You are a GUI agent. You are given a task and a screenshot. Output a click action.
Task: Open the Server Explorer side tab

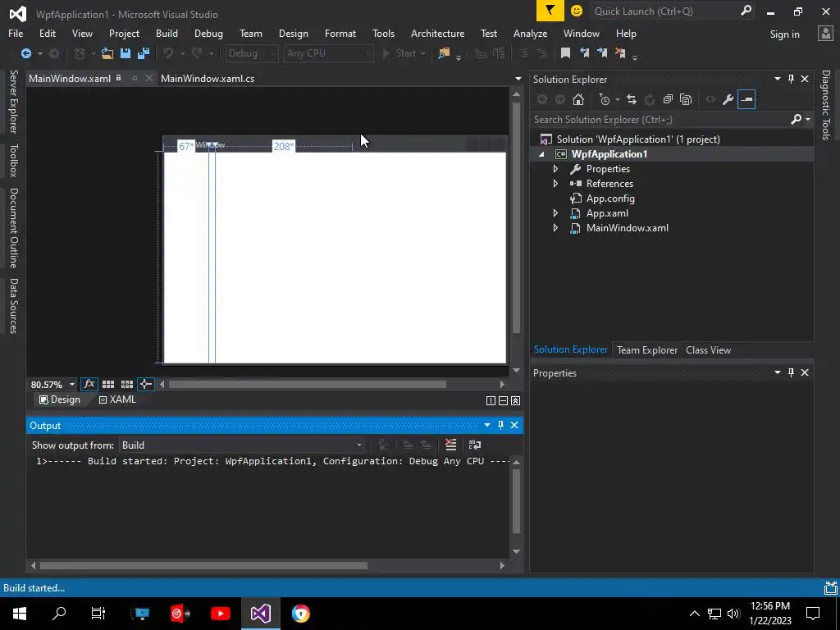pyautogui.click(x=13, y=101)
